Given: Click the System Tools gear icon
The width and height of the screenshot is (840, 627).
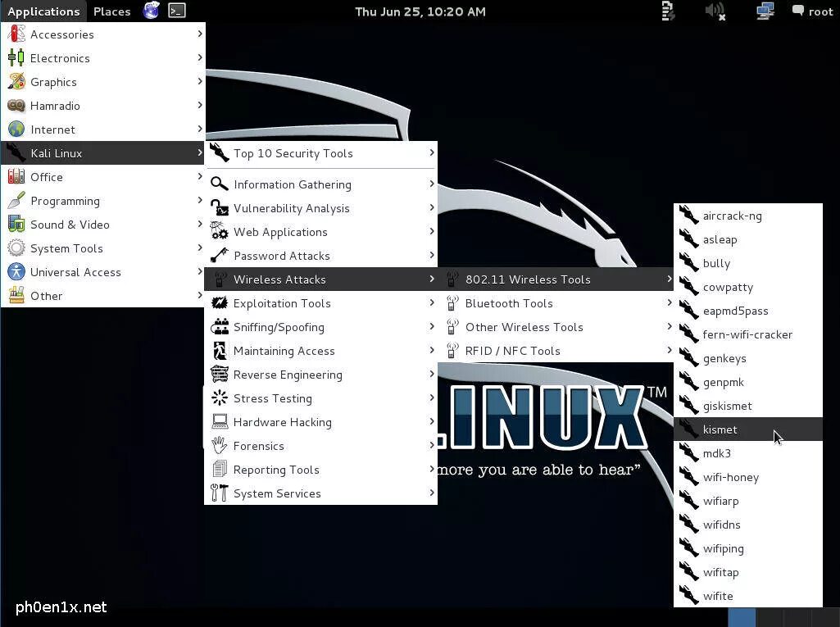Looking at the screenshot, I should point(16,248).
